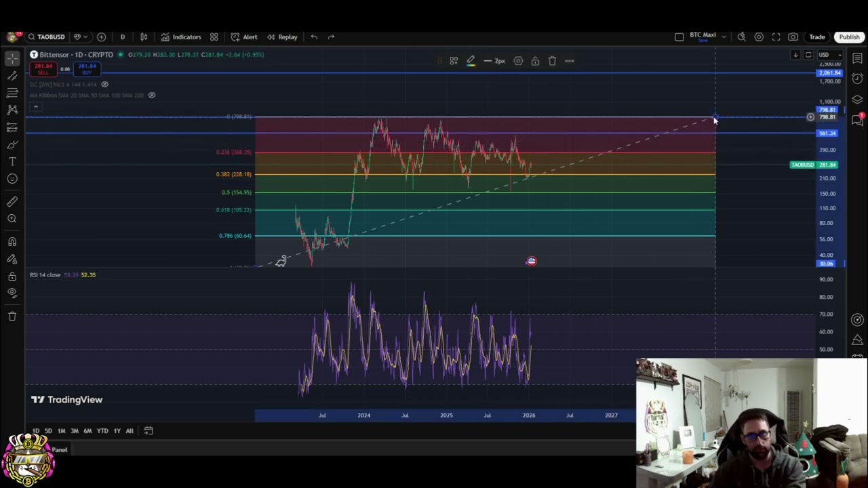Screen dimensions: 868x488
Task: Open the Fibonacci tools group
Action: [x=12, y=93]
